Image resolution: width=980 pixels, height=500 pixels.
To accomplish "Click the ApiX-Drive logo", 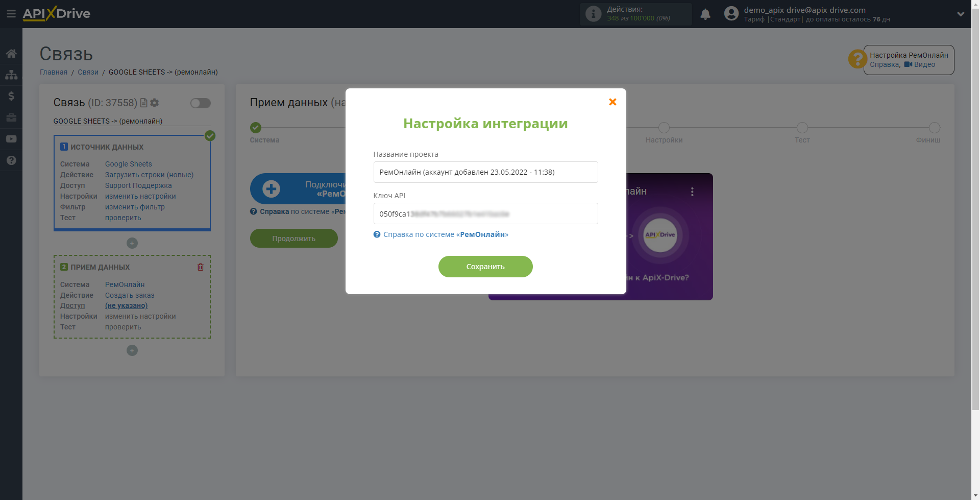I will coord(57,14).
